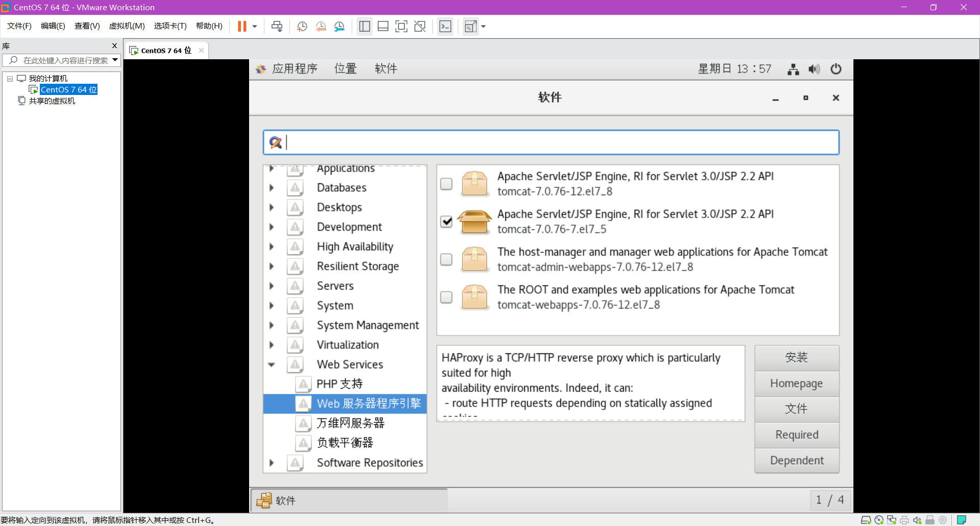Check the tomcat-webapps ROOT package checkbox
980x526 pixels.
446,298
